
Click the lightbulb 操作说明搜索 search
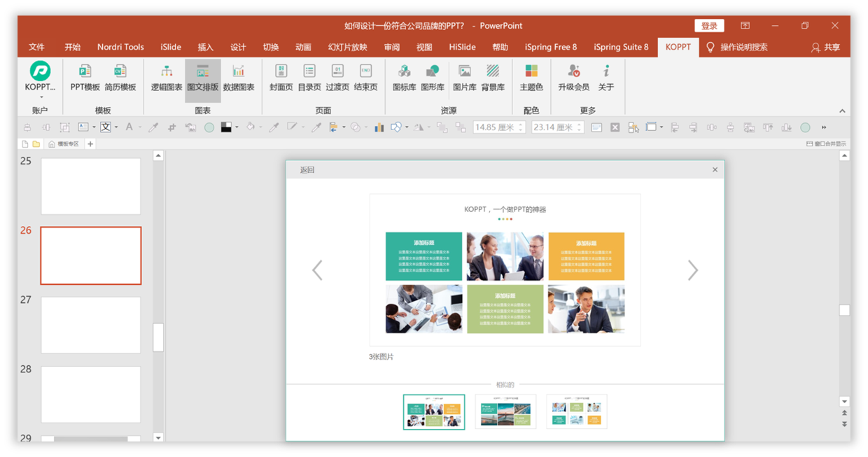coord(736,48)
